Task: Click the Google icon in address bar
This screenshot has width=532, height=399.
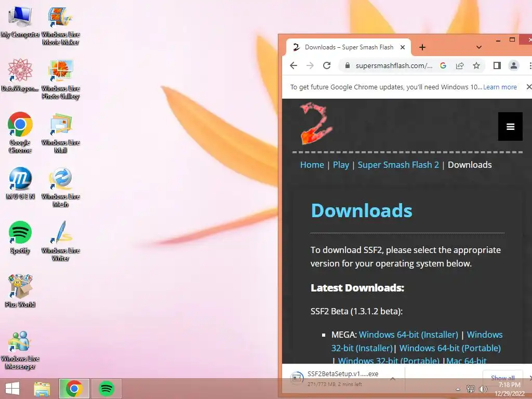Action: [443, 65]
